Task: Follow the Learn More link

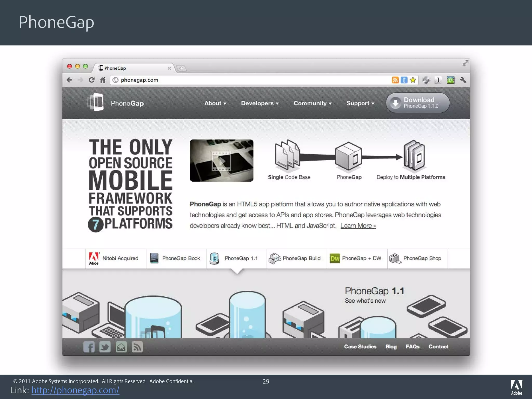Action: tap(358, 225)
